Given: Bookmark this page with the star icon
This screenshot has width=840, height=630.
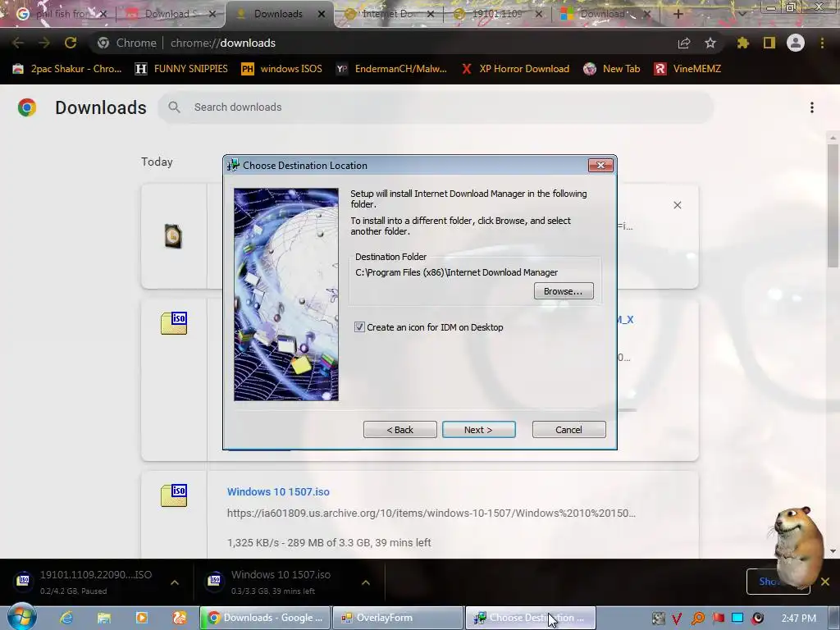Looking at the screenshot, I should (710, 43).
